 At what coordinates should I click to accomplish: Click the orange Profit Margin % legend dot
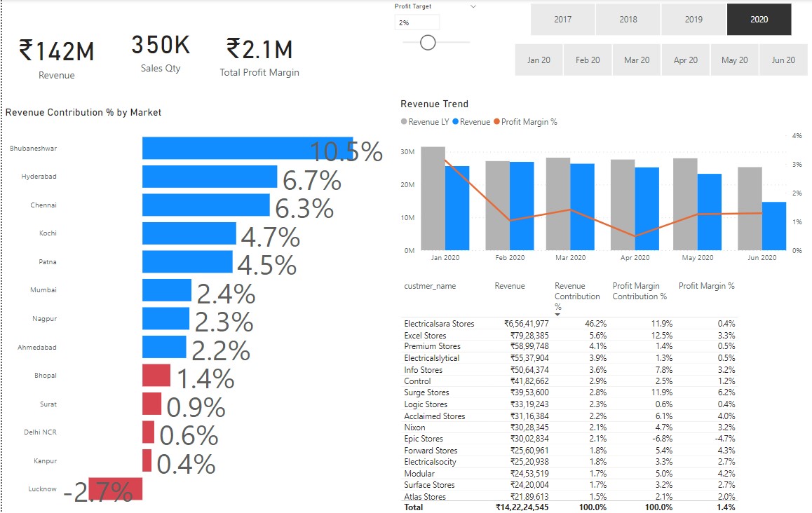tap(496, 122)
